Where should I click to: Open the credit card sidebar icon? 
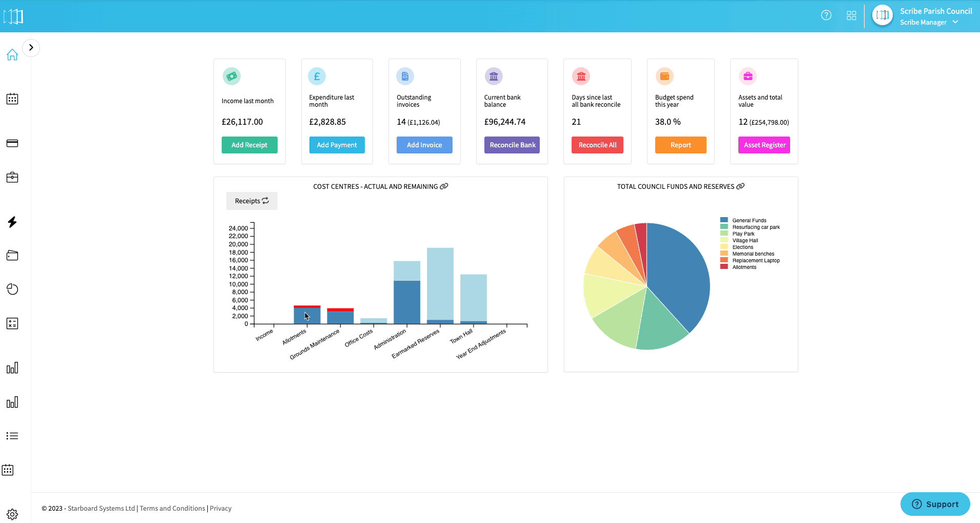(x=12, y=143)
